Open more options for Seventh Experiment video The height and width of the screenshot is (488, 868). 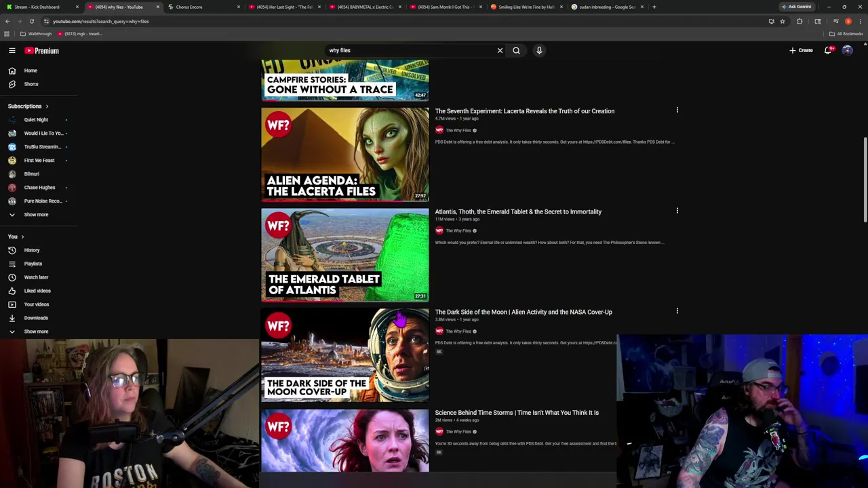click(x=677, y=110)
